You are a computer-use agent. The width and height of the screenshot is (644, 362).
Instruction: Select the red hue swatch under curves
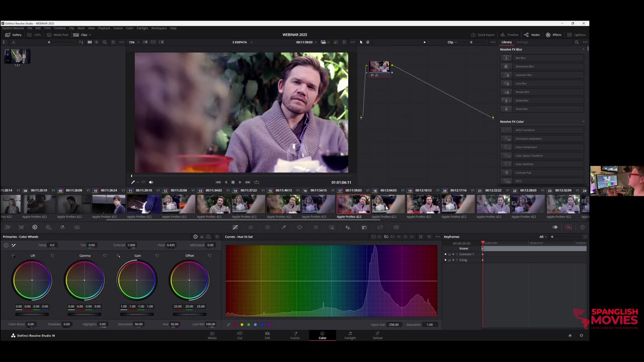(235, 325)
